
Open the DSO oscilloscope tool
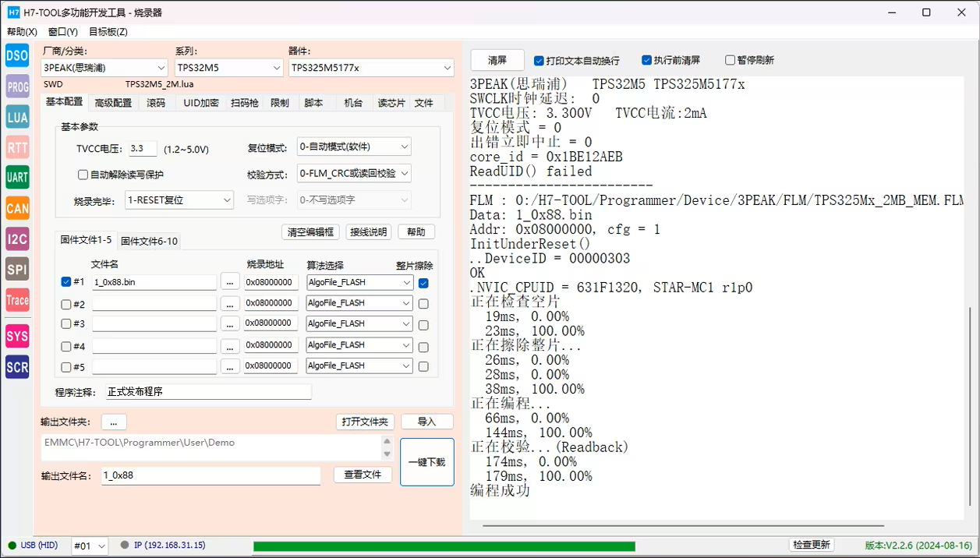point(17,55)
